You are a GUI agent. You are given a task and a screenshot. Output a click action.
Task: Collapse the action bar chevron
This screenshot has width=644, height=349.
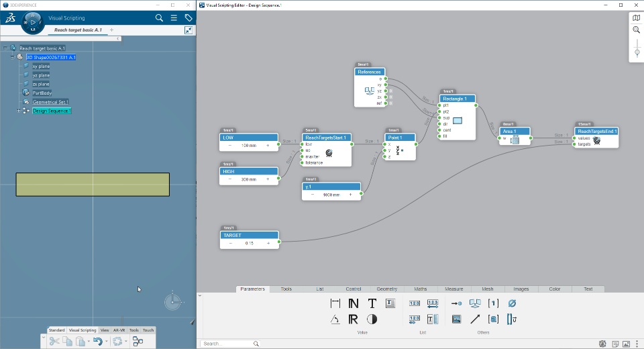[43, 338]
